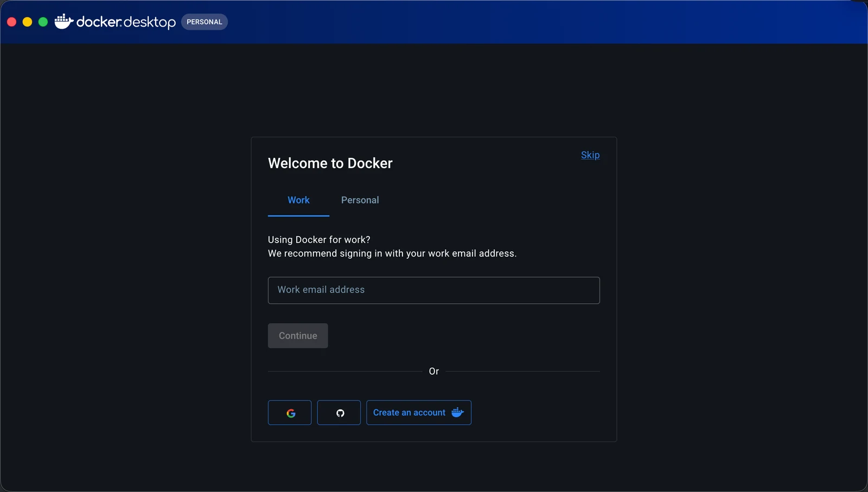Maximize the window with the green button

[43, 22]
